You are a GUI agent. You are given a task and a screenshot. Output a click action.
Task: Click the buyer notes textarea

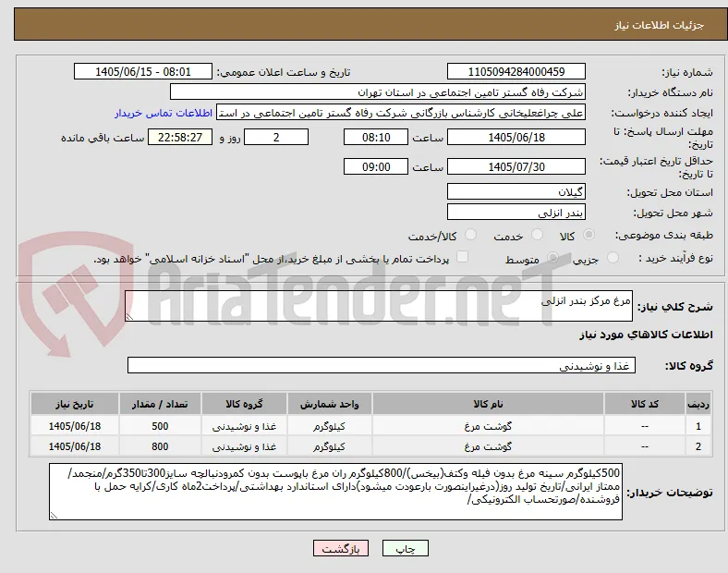[335, 492]
